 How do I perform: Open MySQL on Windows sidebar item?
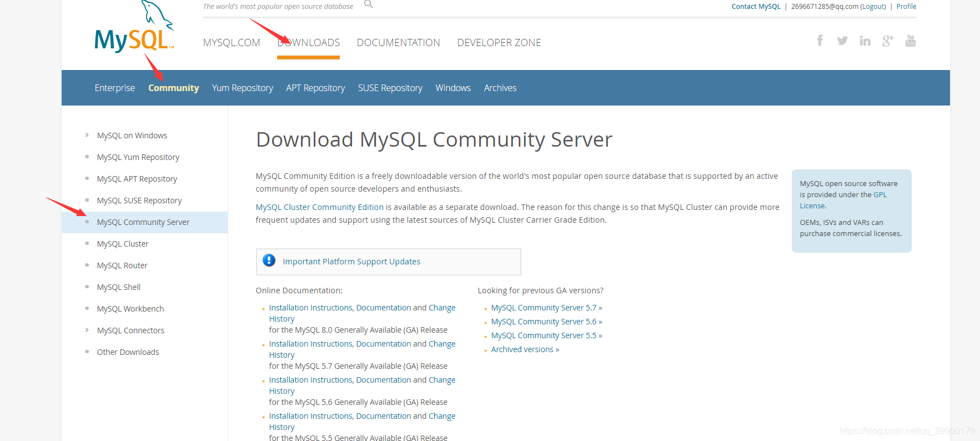pos(132,136)
